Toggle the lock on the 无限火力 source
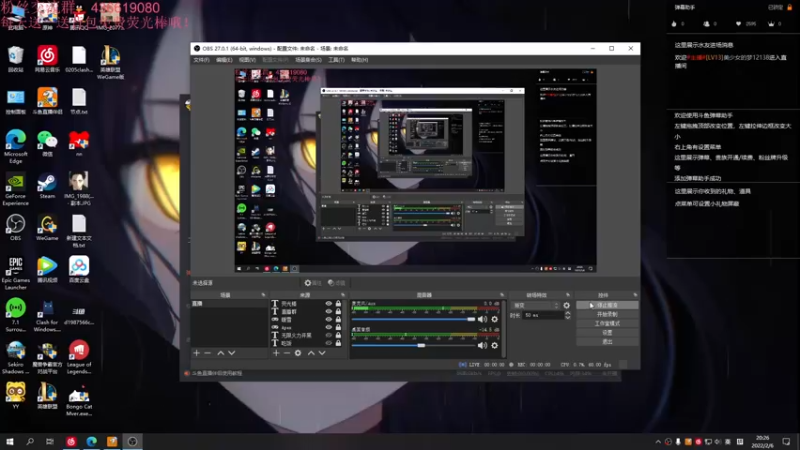Screen dimensions: 800x450 click(x=338, y=335)
